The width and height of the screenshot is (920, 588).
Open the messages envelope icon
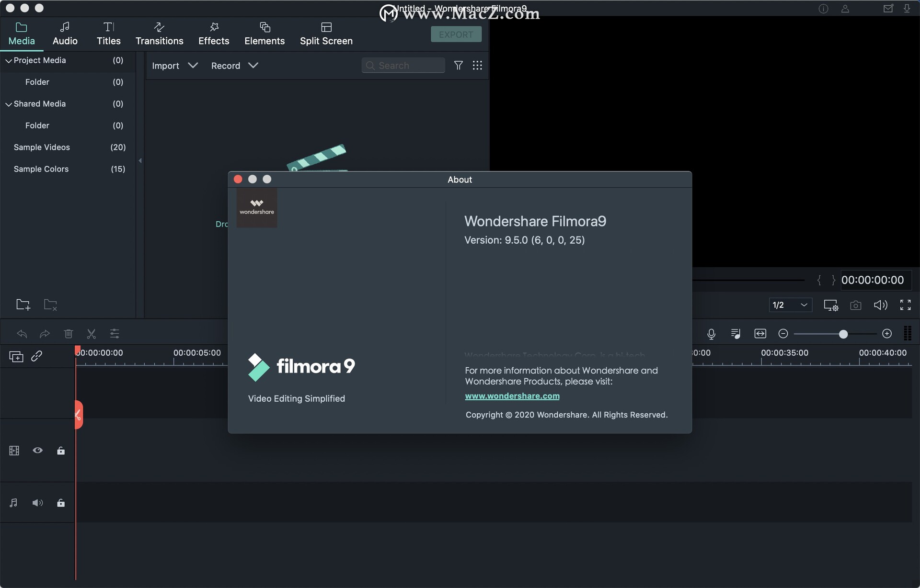(888, 9)
